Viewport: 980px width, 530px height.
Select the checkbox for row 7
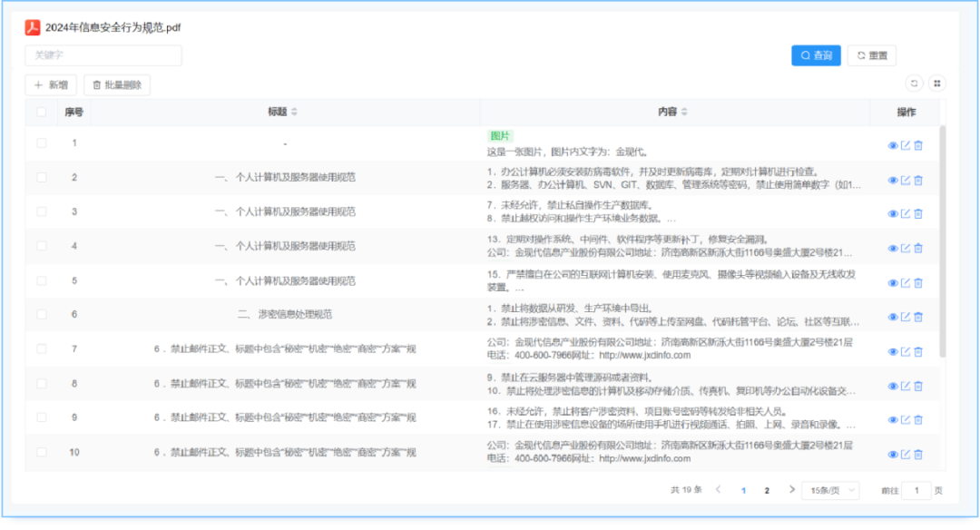click(x=41, y=348)
